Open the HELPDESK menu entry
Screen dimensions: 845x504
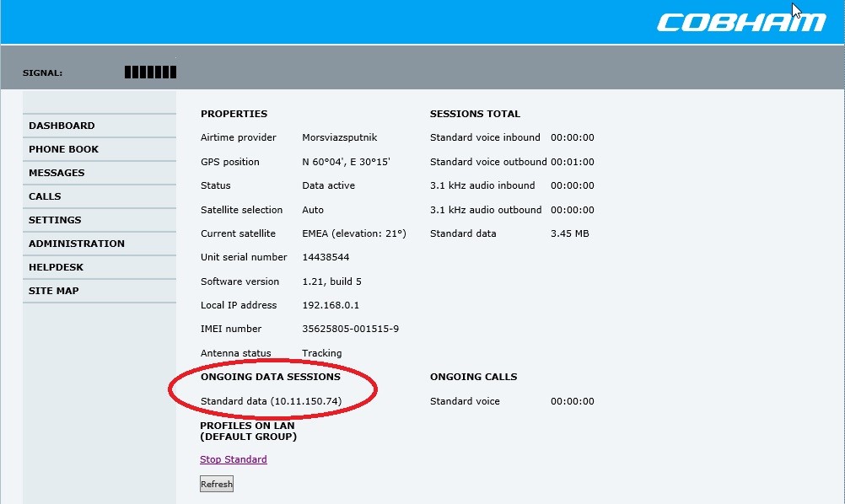56,267
